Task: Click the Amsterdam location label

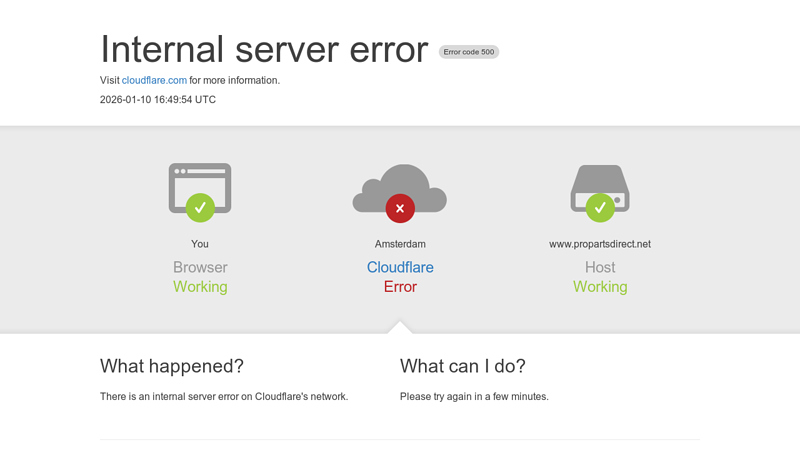Action: pos(400,244)
